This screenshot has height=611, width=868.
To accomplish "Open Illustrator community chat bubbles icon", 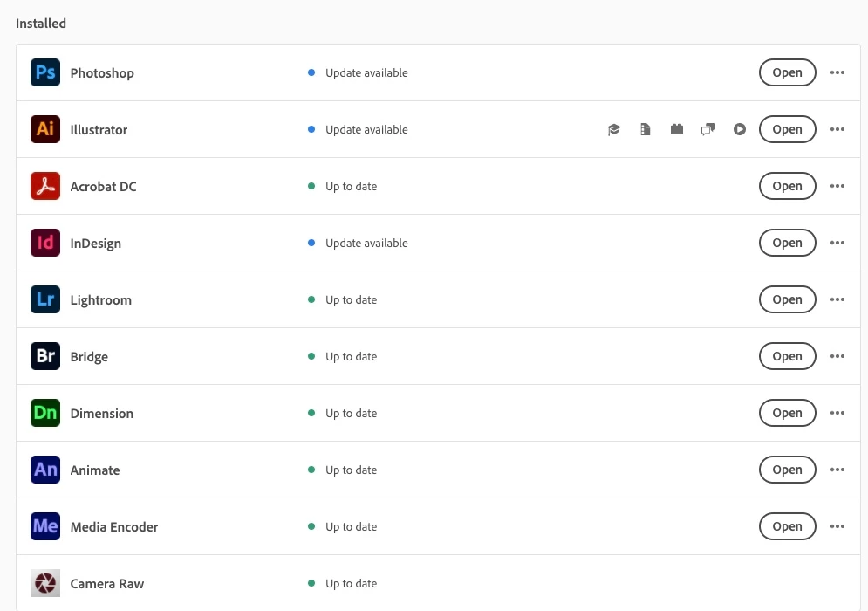I will tap(708, 130).
